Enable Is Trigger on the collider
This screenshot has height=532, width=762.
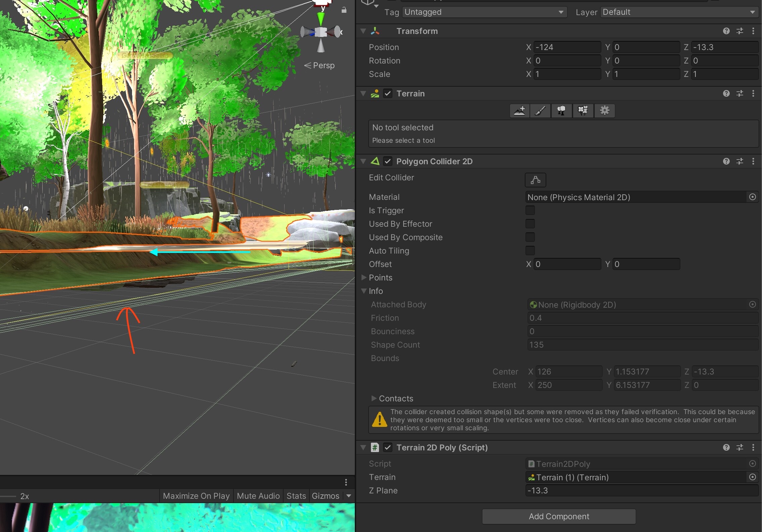pos(530,210)
